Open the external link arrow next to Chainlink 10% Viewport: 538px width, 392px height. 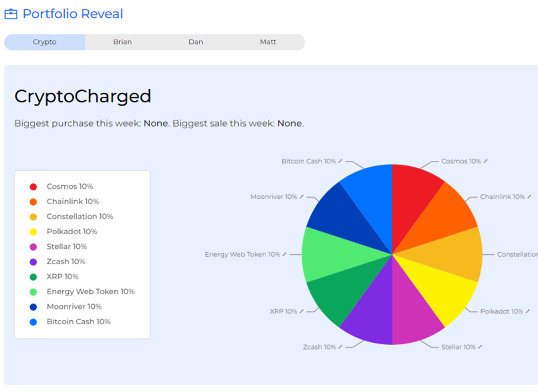[529, 197]
